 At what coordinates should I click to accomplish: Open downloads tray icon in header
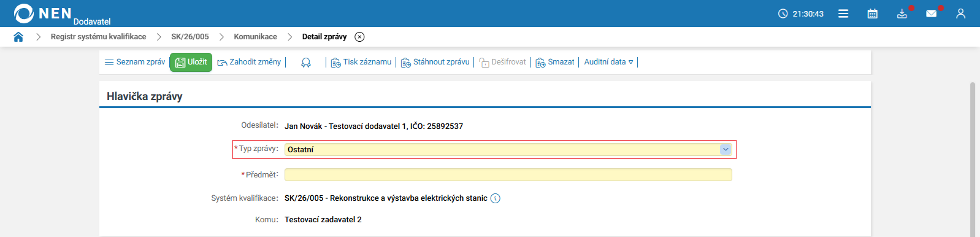[x=902, y=14]
